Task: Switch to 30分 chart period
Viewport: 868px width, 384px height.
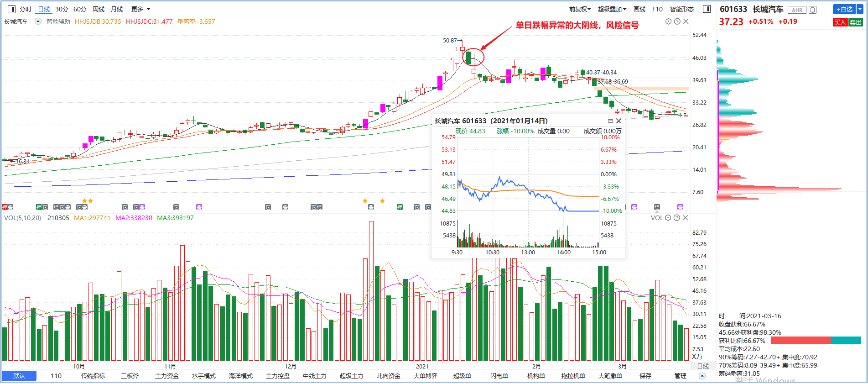Action: [62, 9]
